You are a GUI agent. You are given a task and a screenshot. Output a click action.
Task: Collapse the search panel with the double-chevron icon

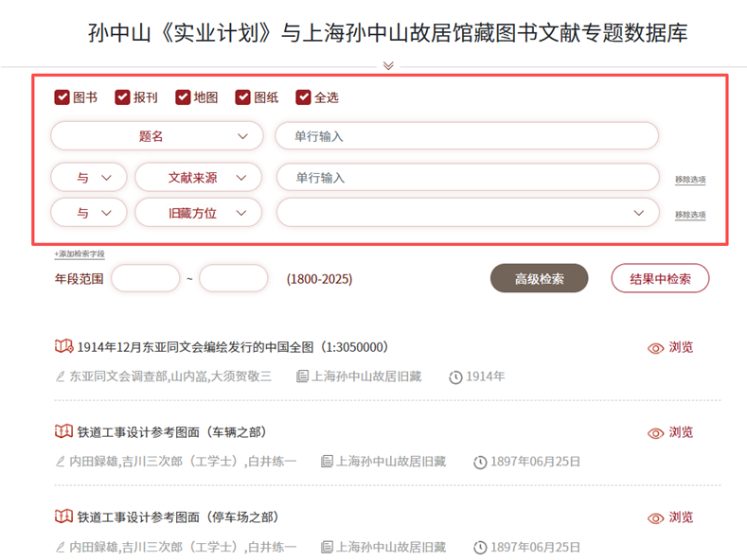(388, 65)
